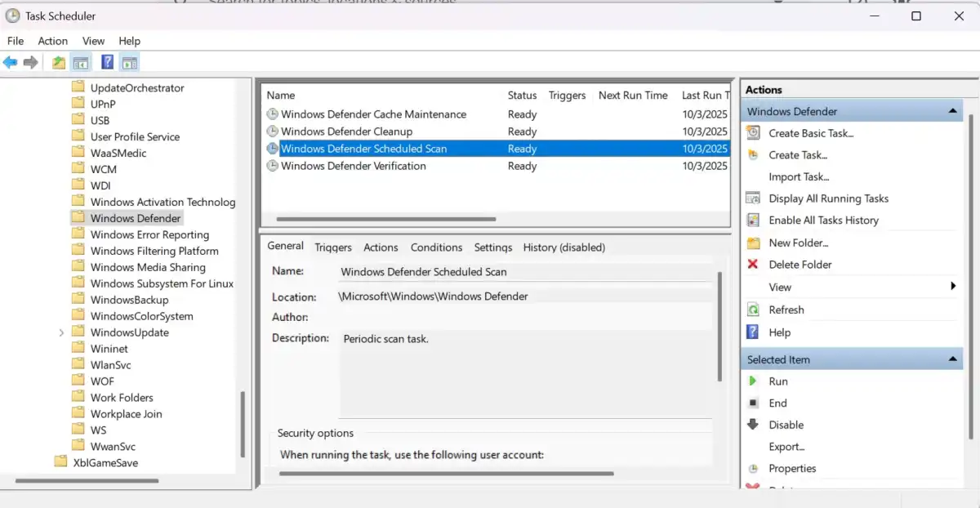
Task: Select the Windows Defender Cleanup task
Action: click(x=346, y=131)
